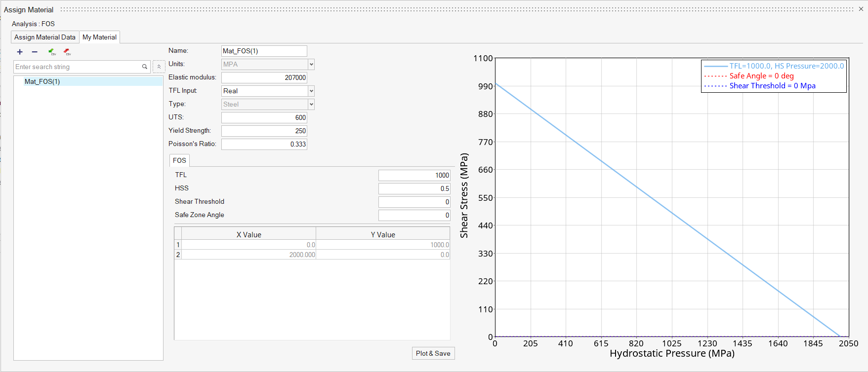Image resolution: width=868 pixels, height=372 pixels.
Task: Click the Plot & Save button
Action: click(x=433, y=353)
